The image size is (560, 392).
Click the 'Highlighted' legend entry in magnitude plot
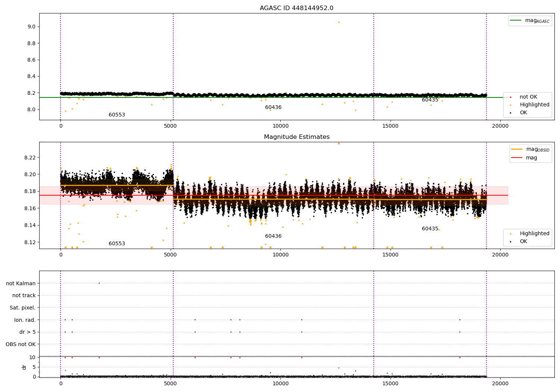[530, 234]
